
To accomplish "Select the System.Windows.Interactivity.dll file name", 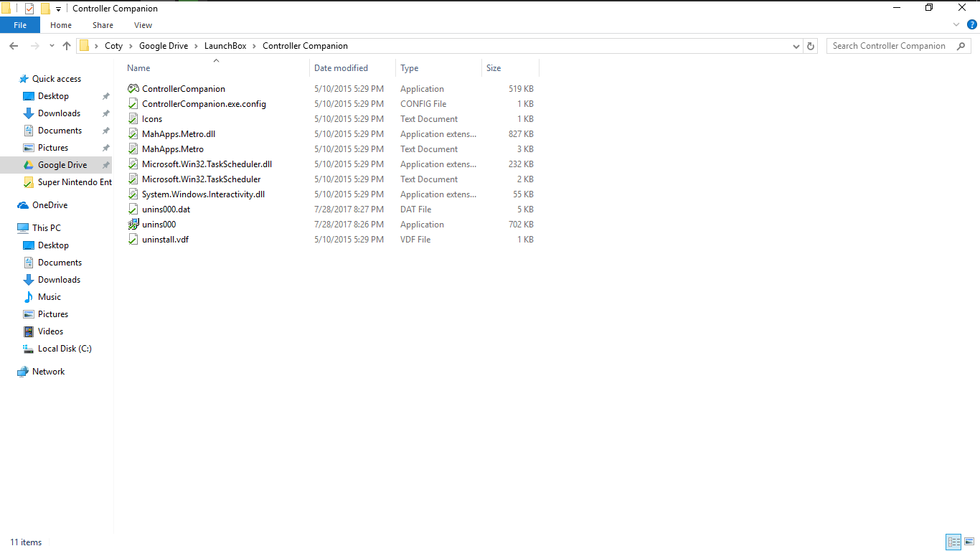I will tap(204, 194).
